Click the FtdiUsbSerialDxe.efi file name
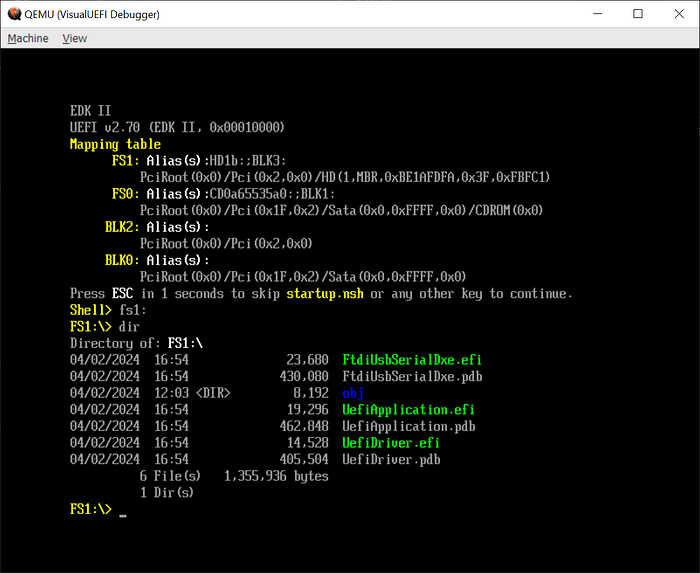700x573 pixels. (412, 360)
